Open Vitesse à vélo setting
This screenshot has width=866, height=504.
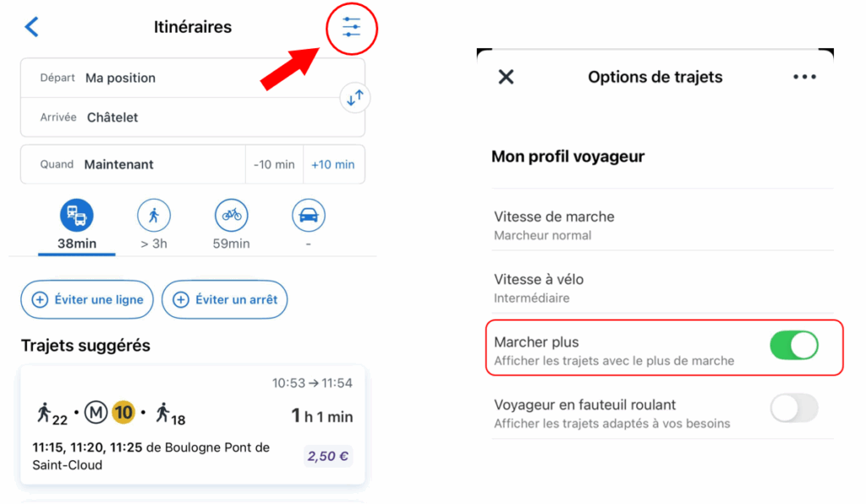tap(662, 288)
